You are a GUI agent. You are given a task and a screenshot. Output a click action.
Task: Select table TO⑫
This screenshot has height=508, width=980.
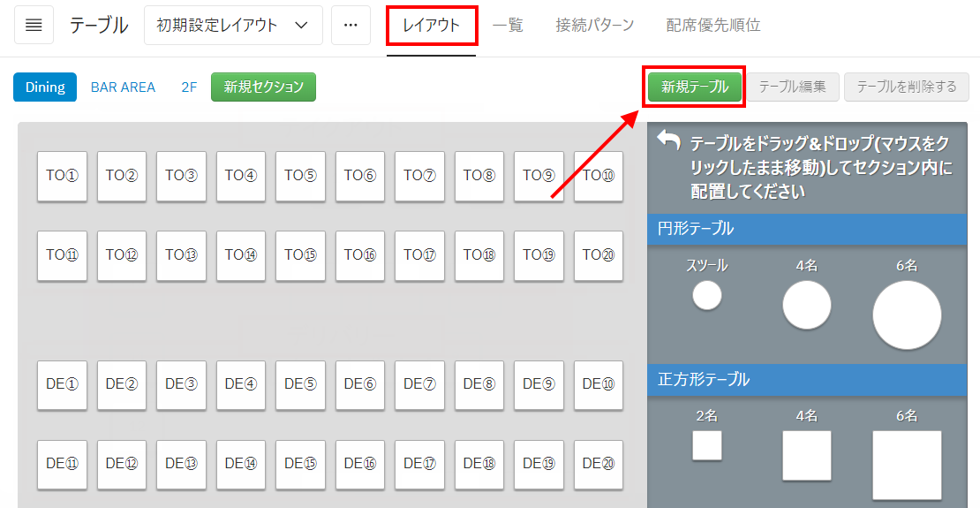(122, 256)
